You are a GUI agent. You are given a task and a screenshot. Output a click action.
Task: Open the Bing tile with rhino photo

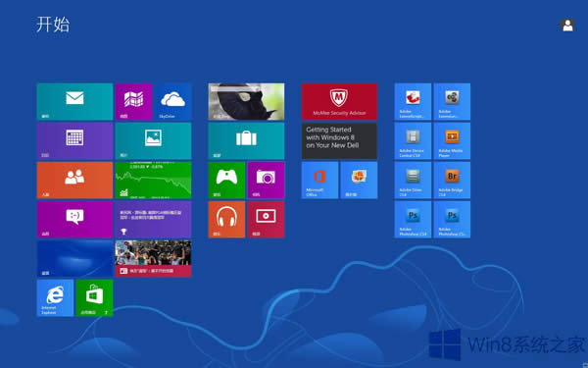[x=246, y=102]
